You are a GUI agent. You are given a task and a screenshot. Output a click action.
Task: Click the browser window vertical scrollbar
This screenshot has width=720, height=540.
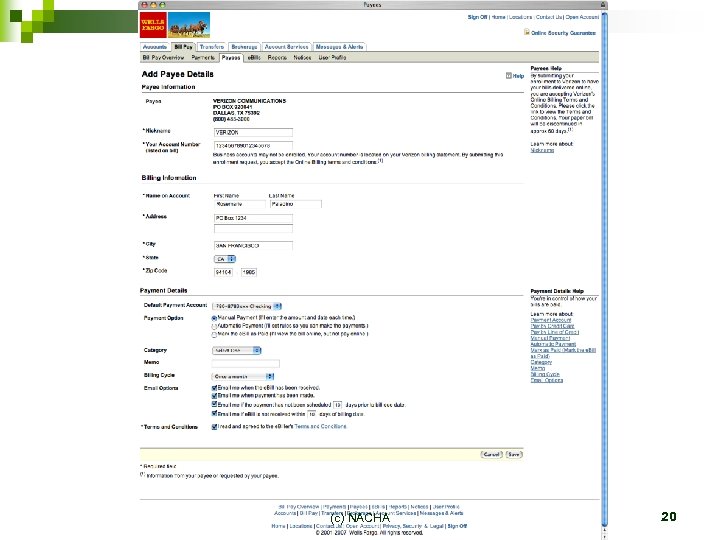[604, 270]
